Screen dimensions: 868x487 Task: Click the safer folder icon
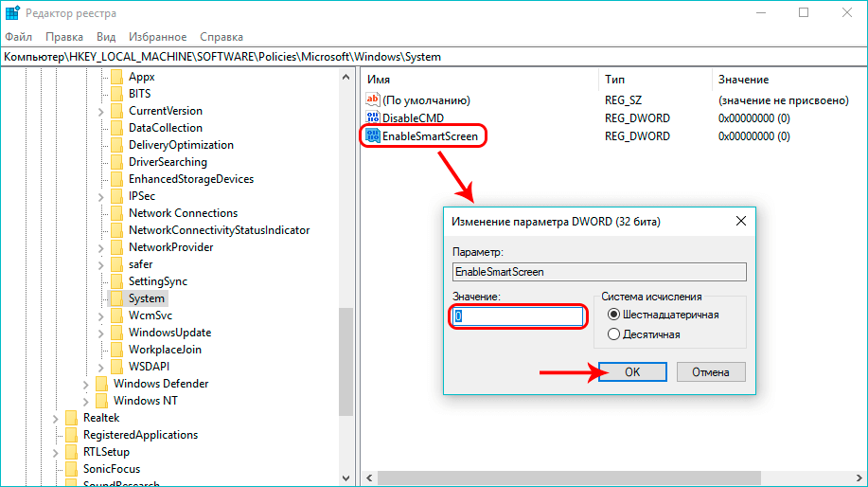click(x=116, y=264)
